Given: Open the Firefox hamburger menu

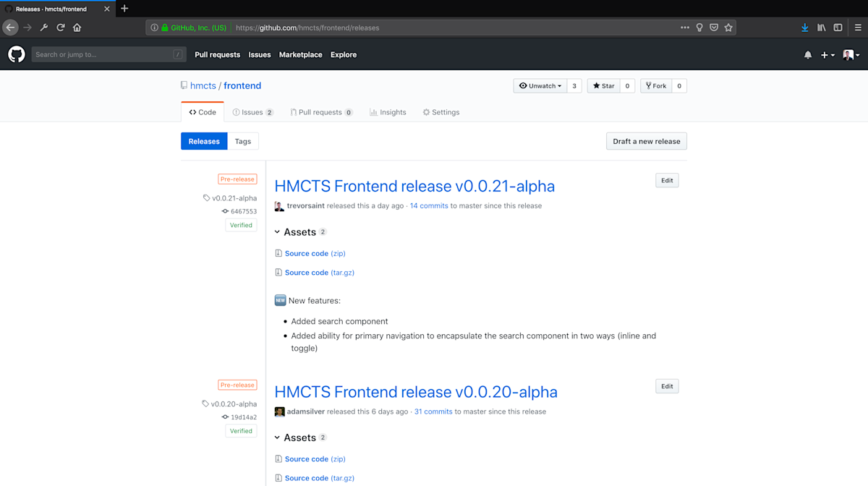Looking at the screenshot, I should click(858, 27).
